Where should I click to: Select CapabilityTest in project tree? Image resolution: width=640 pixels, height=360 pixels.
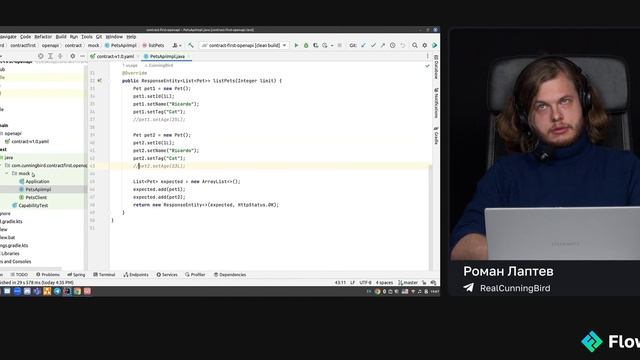[30, 205]
